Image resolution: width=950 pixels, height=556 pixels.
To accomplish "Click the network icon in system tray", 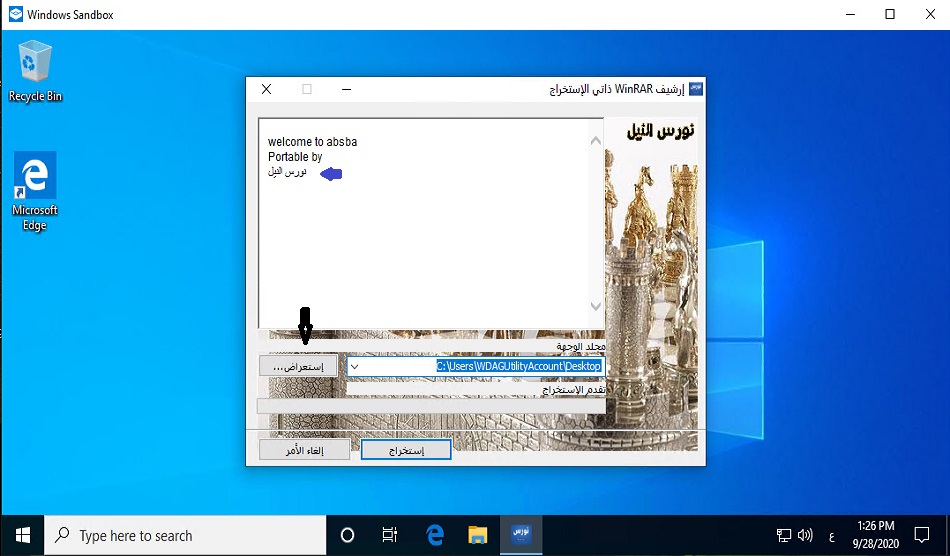I will [784, 535].
